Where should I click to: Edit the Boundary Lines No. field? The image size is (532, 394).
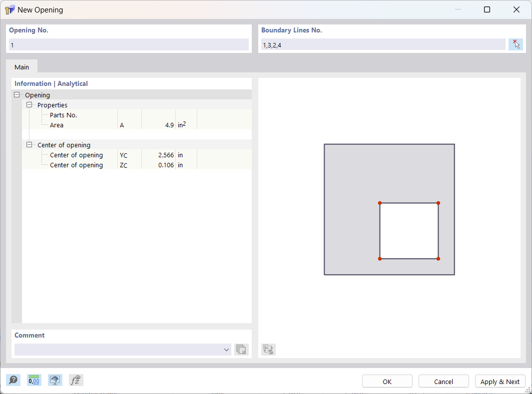pos(383,44)
